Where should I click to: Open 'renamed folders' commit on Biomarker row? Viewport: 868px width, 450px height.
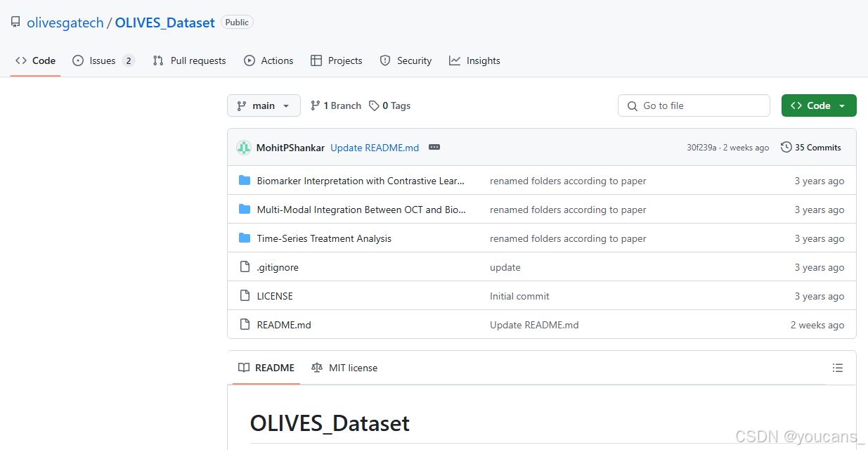coord(568,181)
